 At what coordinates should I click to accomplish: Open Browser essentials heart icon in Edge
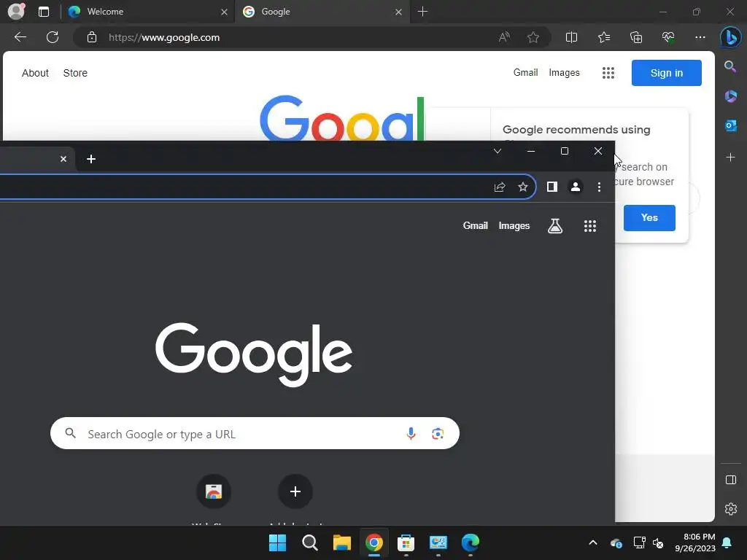point(668,37)
